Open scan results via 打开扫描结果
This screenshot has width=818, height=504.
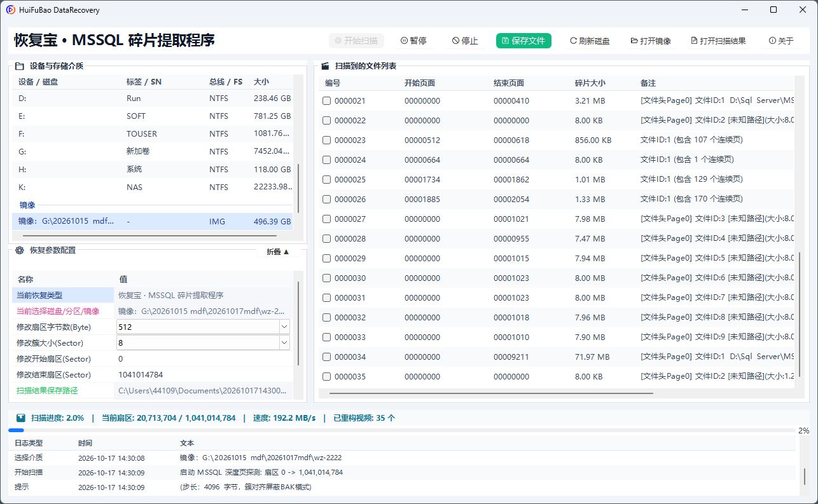[718, 41]
